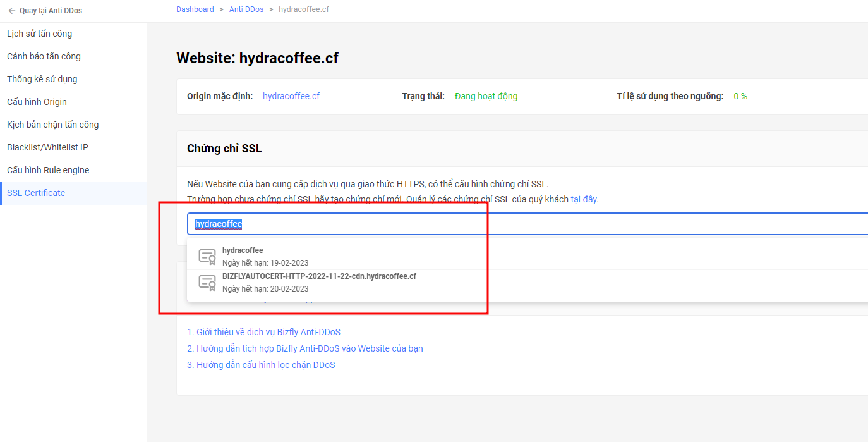868x442 pixels.
Task: Click 'Đang hoạt động' status text
Action: [x=486, y=96]
